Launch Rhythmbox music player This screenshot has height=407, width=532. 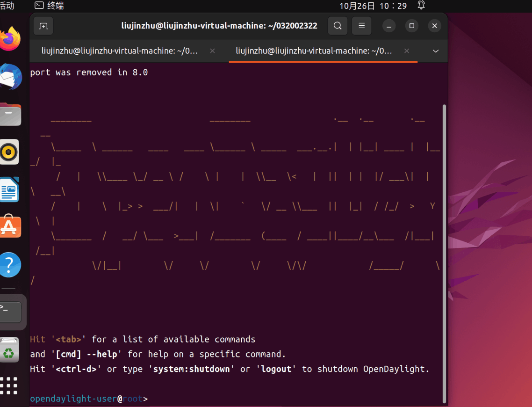9,152
